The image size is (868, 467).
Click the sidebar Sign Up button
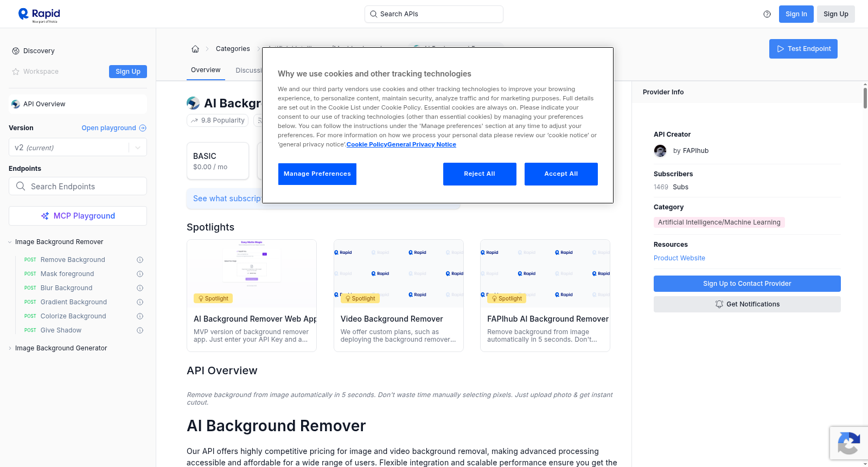point(128,72)
